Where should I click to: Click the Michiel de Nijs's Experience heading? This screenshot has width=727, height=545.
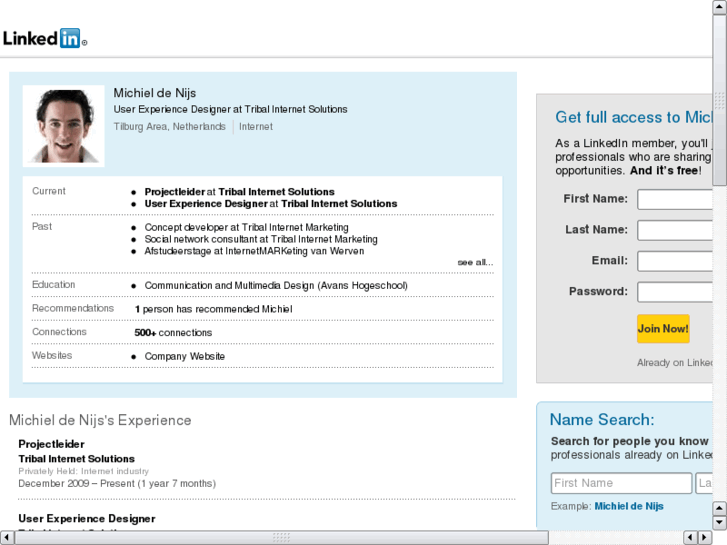point(100,420)
